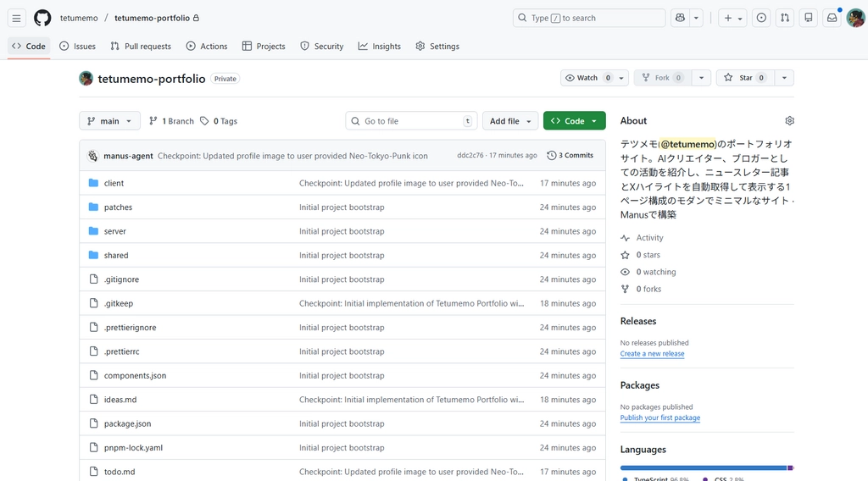The image size is (868, 481).
Task: Click the Fork button
Action: (x=663, y=78)
